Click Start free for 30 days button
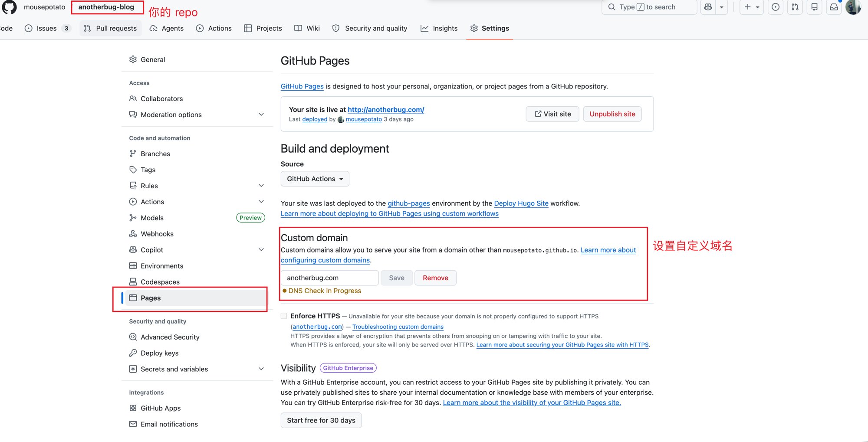Screen dimensions: 868x442 coord(321,420)
